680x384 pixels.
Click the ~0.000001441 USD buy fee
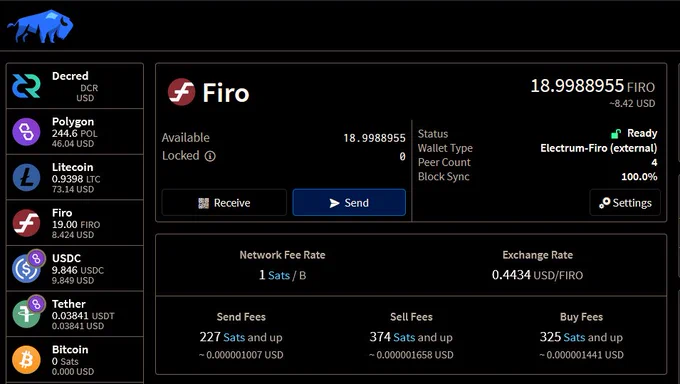tap(581, 355)
